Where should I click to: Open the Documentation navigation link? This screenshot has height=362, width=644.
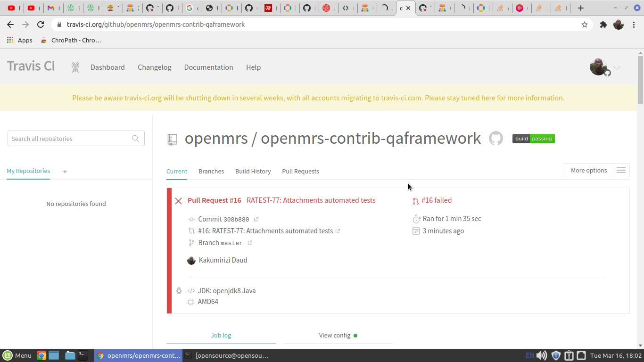pos(208,67)
